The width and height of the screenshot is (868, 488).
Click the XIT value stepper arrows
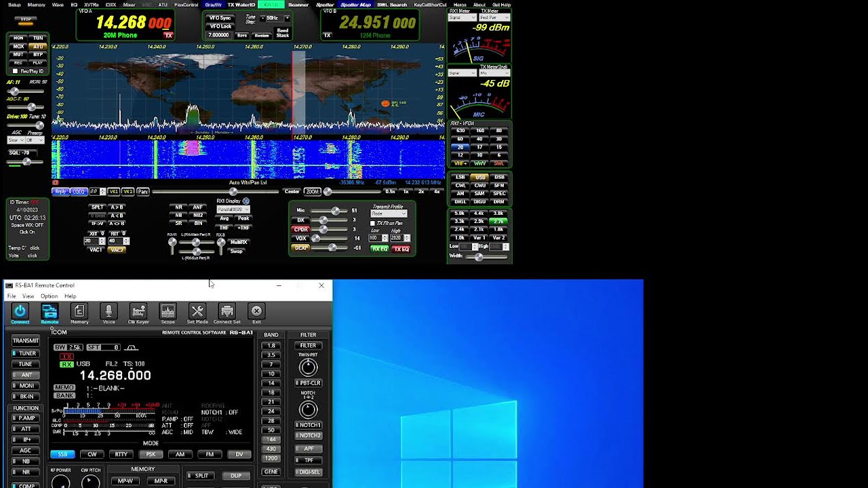click(x=102, y=241)
